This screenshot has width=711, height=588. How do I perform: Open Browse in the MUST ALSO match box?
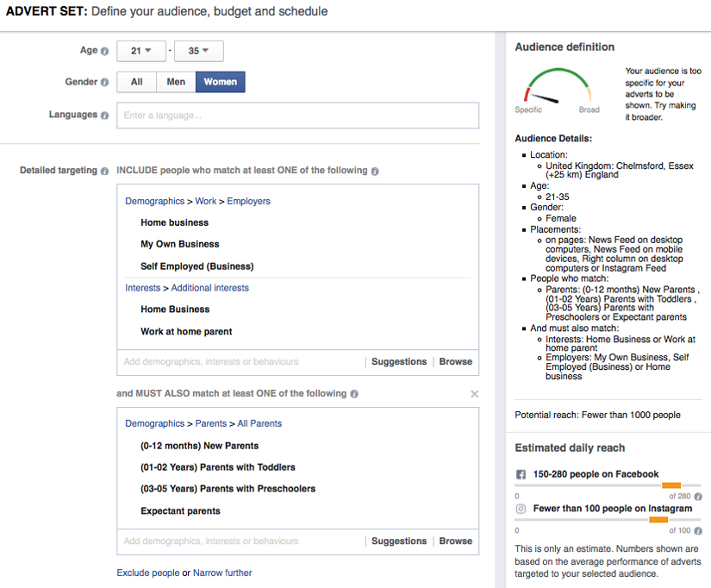click(456, 541)
